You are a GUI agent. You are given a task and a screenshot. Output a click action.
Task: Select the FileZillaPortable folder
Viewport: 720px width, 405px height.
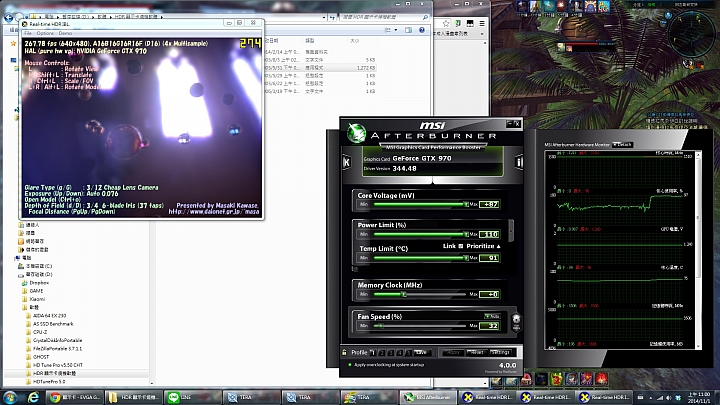(54, 349)
